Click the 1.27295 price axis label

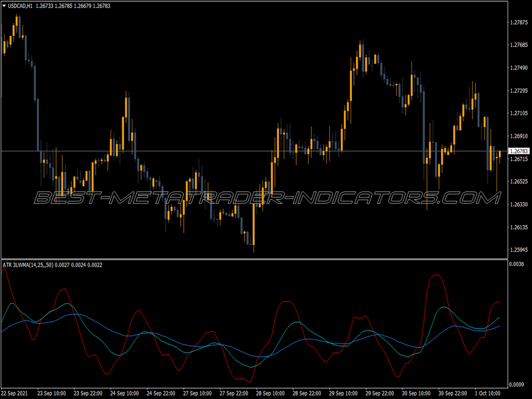(x=519, y=90)
